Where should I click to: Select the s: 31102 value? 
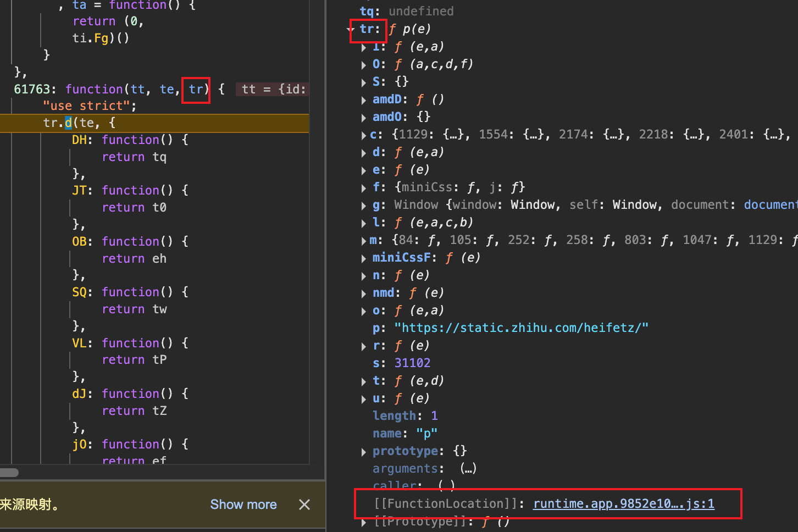click(412, 363)
